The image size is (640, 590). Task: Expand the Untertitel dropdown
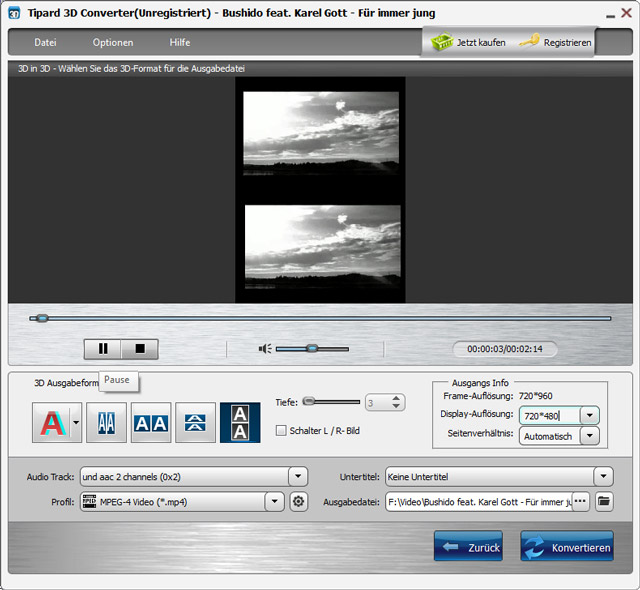click(604, 477)
